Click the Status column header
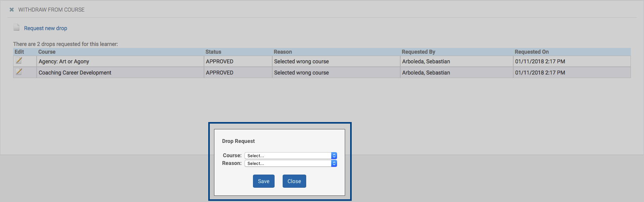The width and height of the screenshot is (644, 202). coord(213,52)
